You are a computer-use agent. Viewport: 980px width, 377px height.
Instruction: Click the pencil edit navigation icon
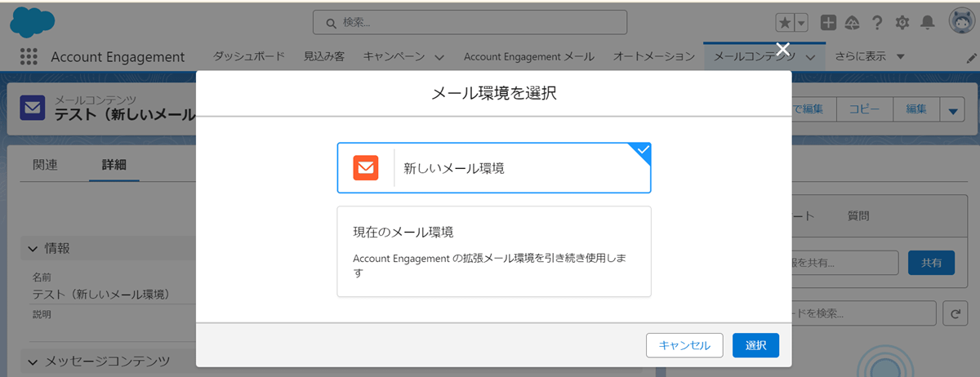(x=971, y=57)
